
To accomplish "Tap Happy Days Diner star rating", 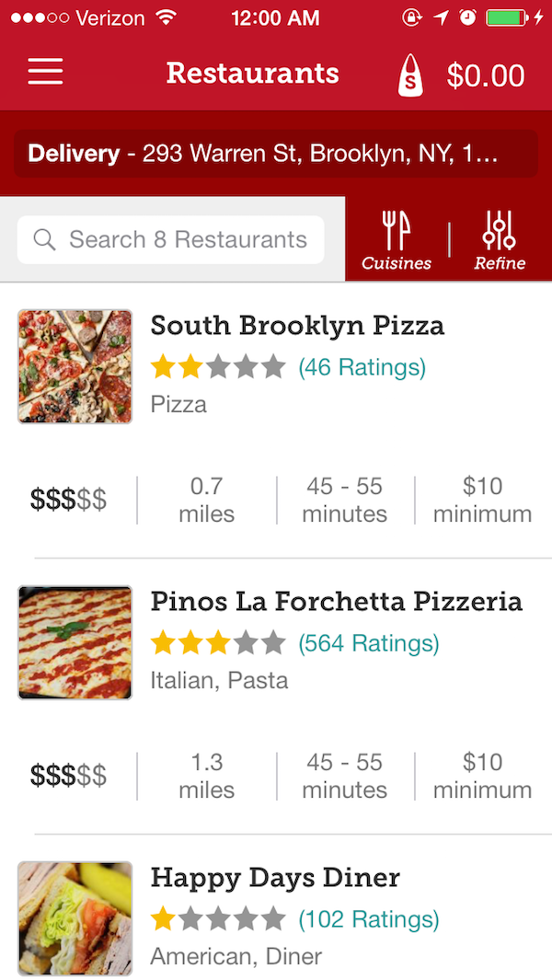I will point(218,918).
